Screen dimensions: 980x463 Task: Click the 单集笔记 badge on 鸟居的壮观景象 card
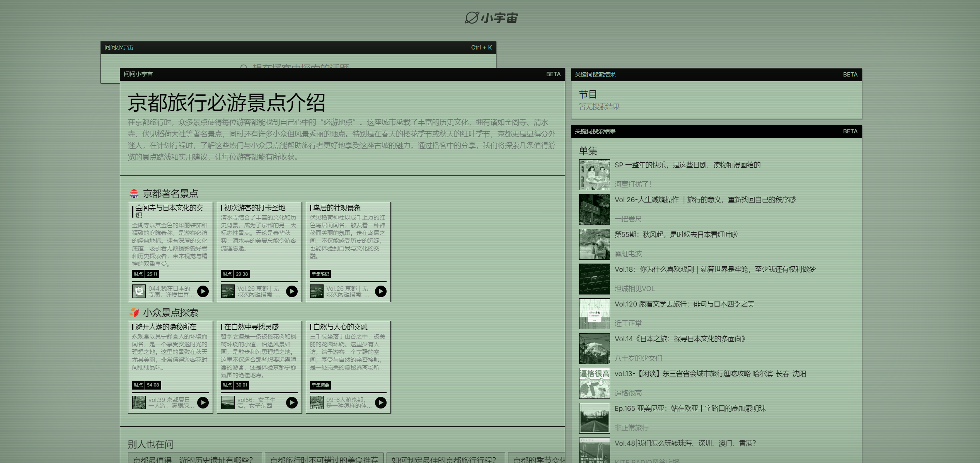[x=320, y=274]
